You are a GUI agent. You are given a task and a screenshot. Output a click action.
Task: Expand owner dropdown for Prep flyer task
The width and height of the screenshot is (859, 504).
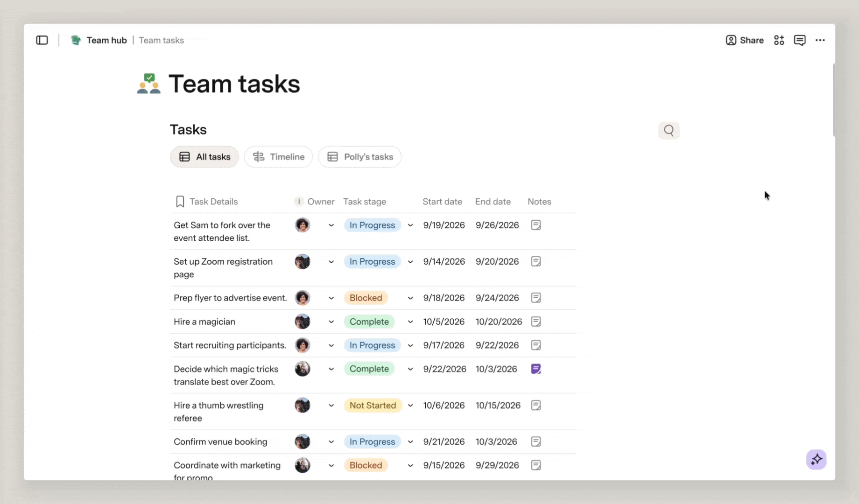coord(331,298)
